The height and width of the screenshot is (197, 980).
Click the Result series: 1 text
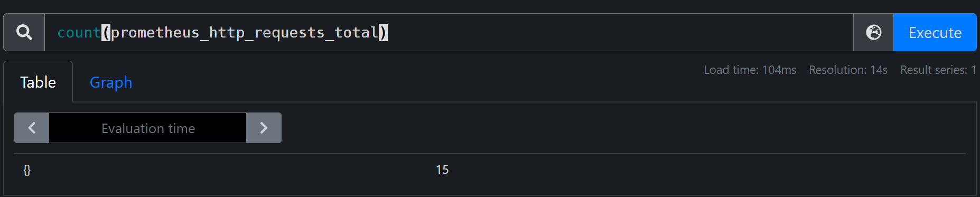(x=938, y=70)
